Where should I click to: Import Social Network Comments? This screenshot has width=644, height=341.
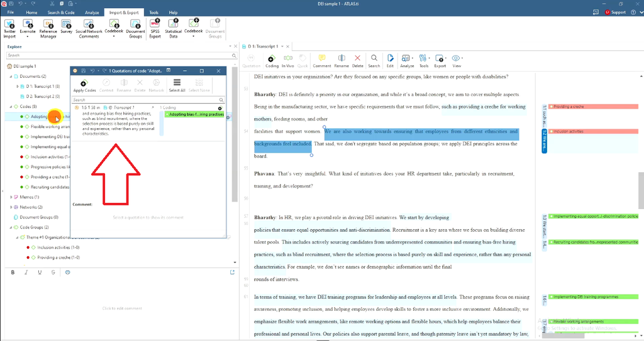[89, 28]
